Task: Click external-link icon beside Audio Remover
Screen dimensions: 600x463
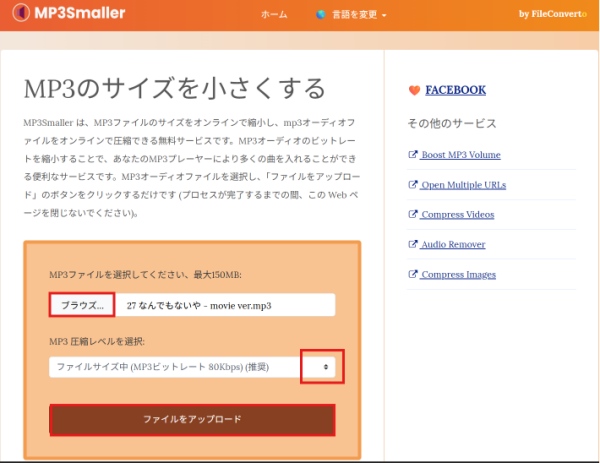Action: click(412, 244)
